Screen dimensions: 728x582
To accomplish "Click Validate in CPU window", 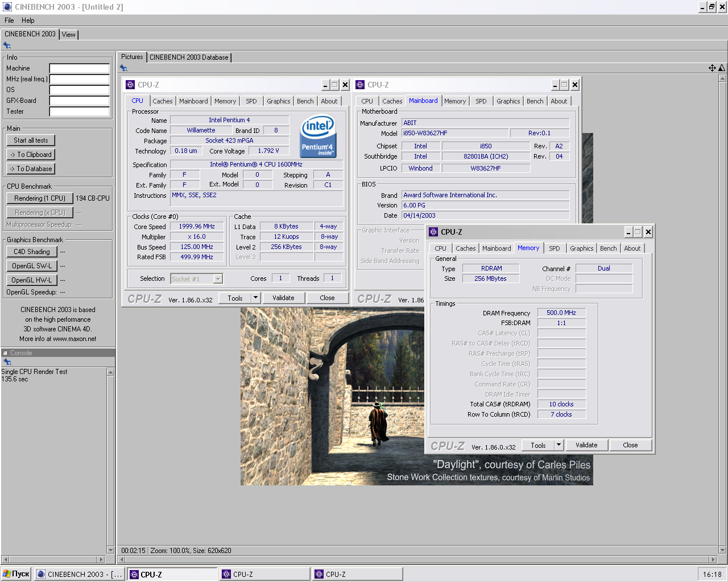I will 283,298.
